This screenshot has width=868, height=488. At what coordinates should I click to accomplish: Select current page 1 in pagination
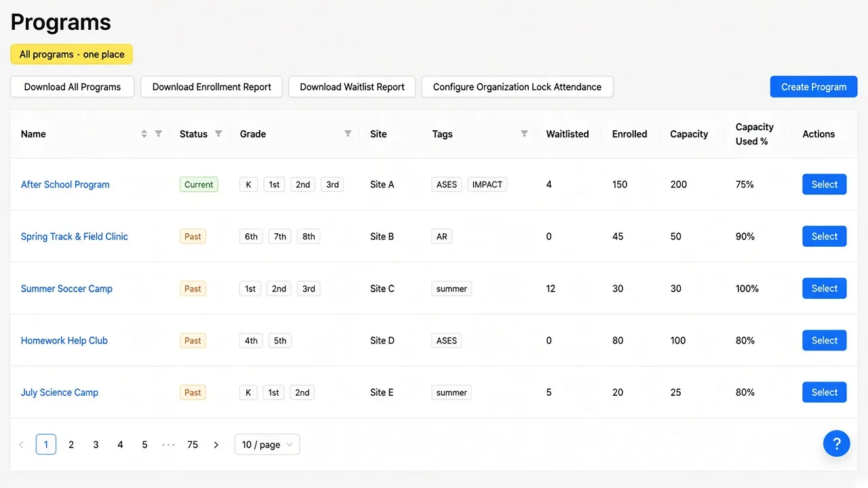(46, 445)
